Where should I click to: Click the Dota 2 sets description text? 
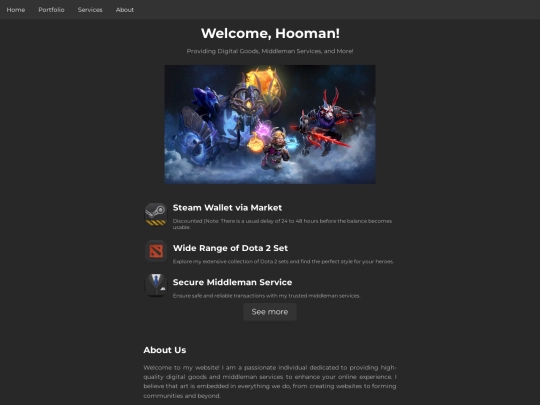tap(283, 261)
